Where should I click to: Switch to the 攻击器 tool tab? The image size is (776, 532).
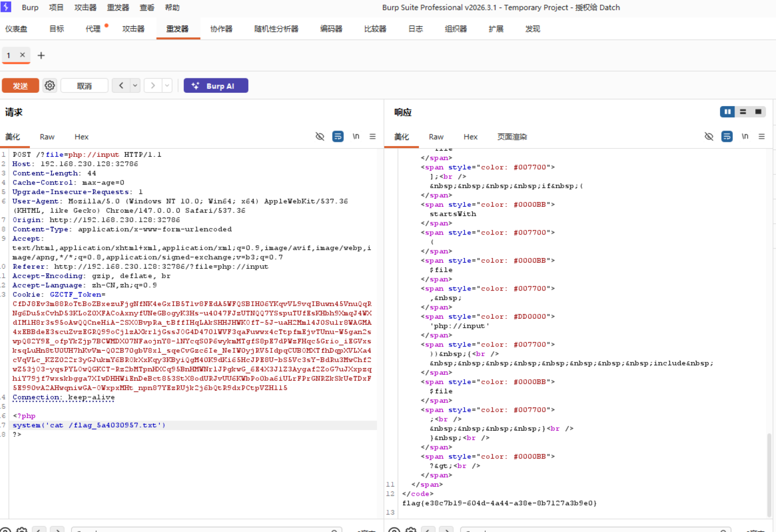coord(133,29)
